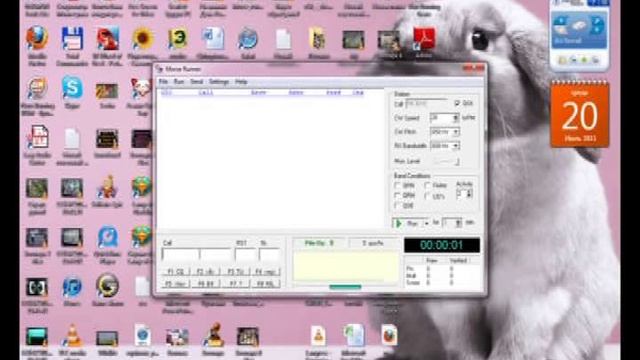
Task: Toggle the LID's checkbox
Action: (x=427, y=196)
